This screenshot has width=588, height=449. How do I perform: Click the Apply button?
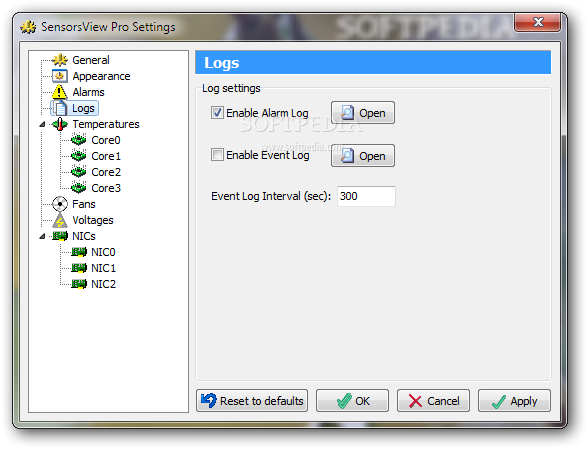514,401
